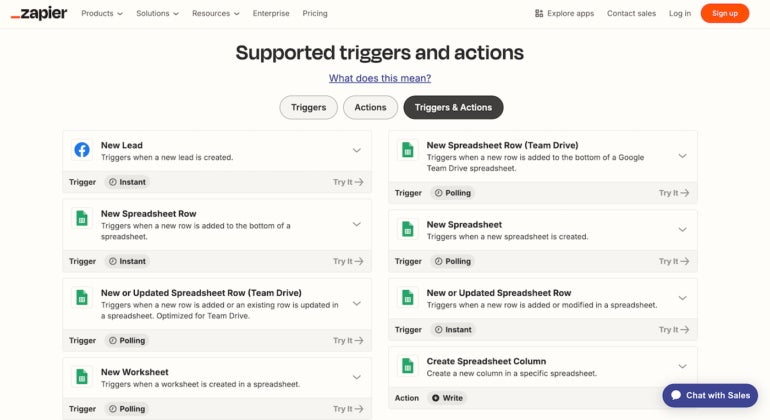Click the clock icon in New Lead Instant badge
Image resolution: width=770 pixels, height=420 pixels.
pos(112,182)
